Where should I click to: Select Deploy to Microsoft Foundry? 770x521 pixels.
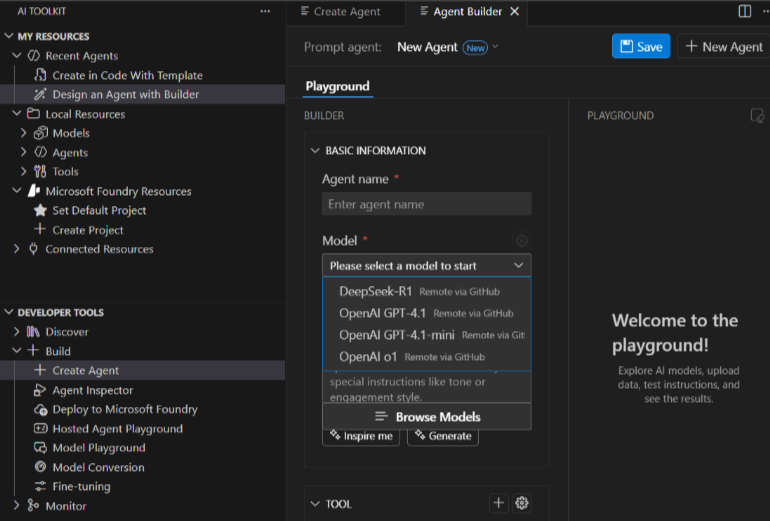pyautogui.click(x=124, y=409)
